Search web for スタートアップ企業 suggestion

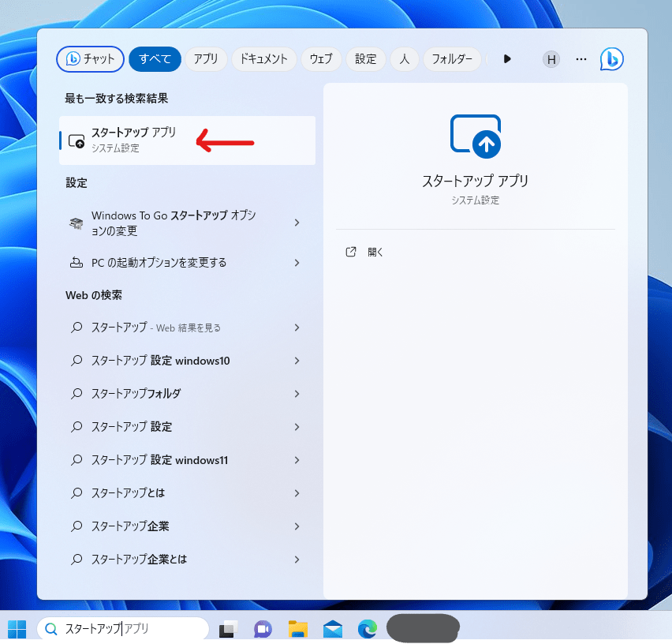pos(187,526)
